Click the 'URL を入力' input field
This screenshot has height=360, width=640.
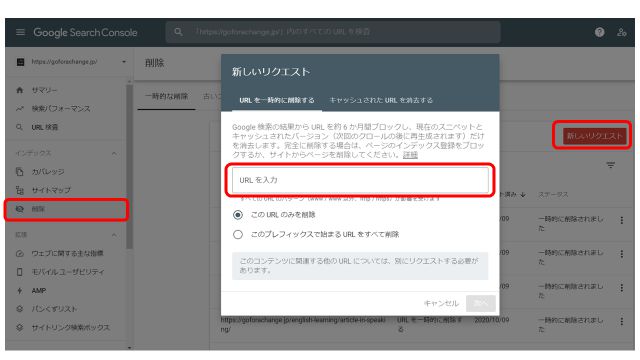click(360, 180)
